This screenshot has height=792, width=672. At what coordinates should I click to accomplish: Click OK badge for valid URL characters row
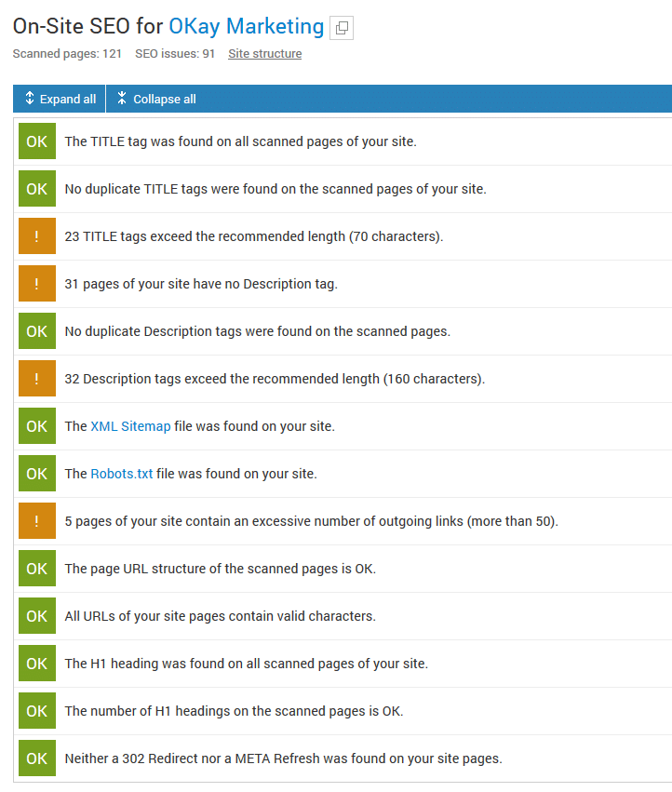click(37, 616)
